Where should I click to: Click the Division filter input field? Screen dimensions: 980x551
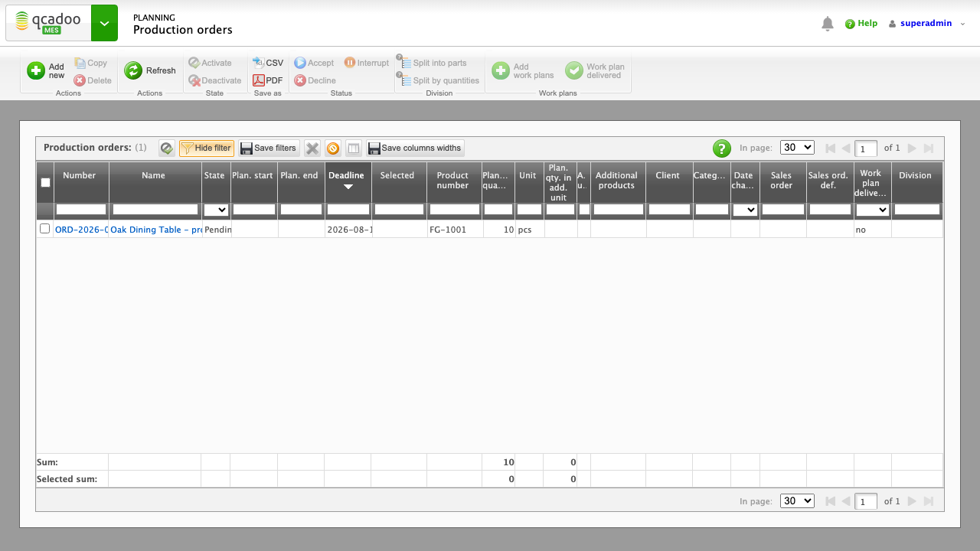pos(917,210)
